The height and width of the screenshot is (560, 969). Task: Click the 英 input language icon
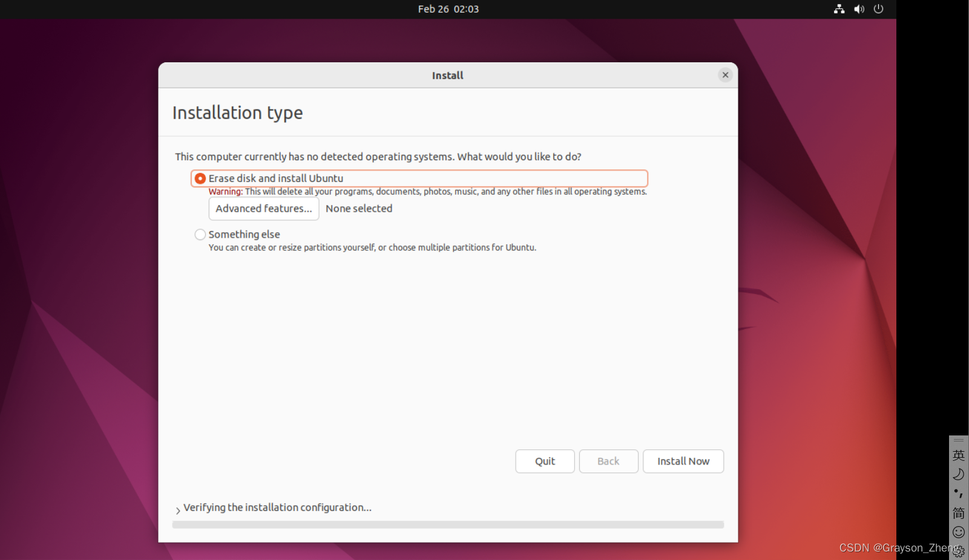tap(959, 455)
